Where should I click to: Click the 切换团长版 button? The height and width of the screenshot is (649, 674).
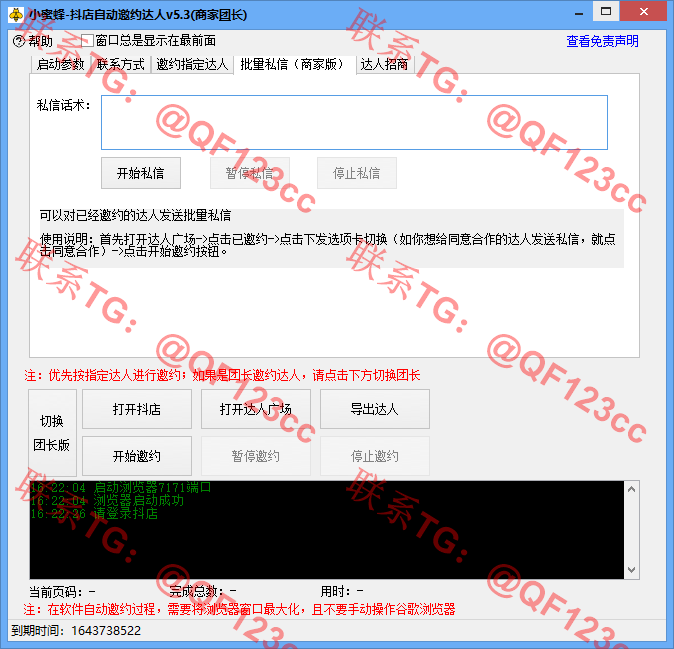pos(52,432)
